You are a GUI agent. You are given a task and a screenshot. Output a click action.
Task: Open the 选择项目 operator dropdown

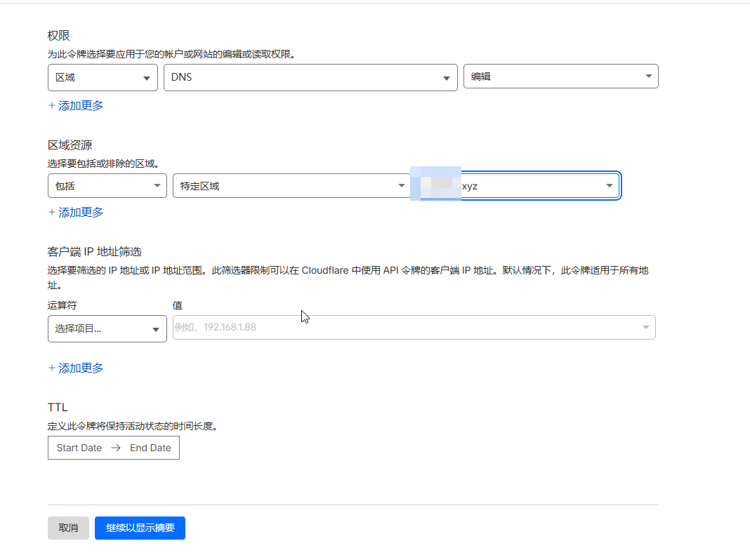point(107,328)
